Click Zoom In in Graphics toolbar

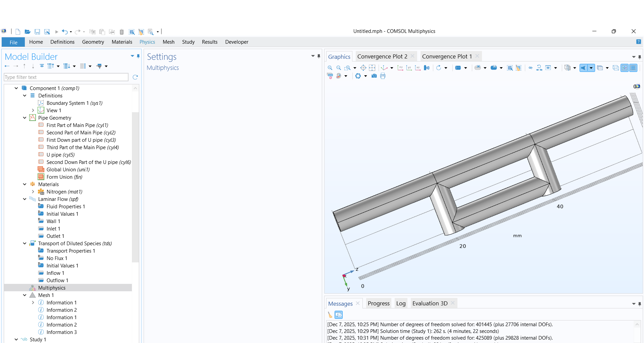(330, 68)
